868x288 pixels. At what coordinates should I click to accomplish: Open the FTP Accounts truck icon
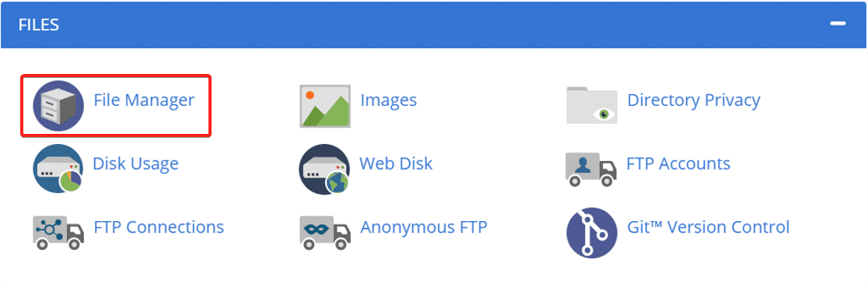(590, 168)
